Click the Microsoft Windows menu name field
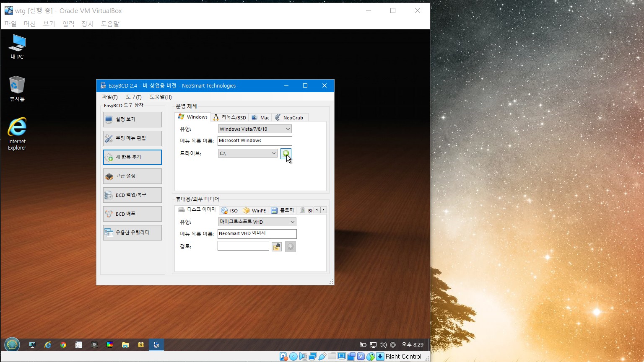Screen dimensions: 644x362 coord(254,141)
